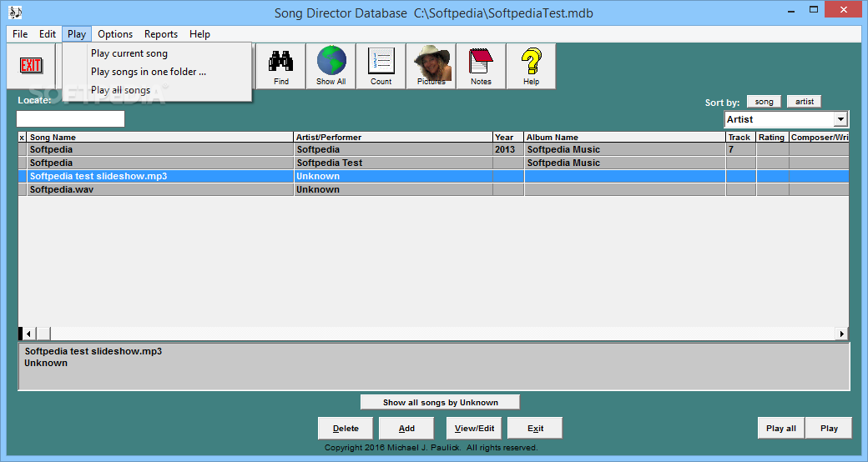Viewport: 868px width, 462px height.
Task: Click into the Locate search field
Action: 70,119
